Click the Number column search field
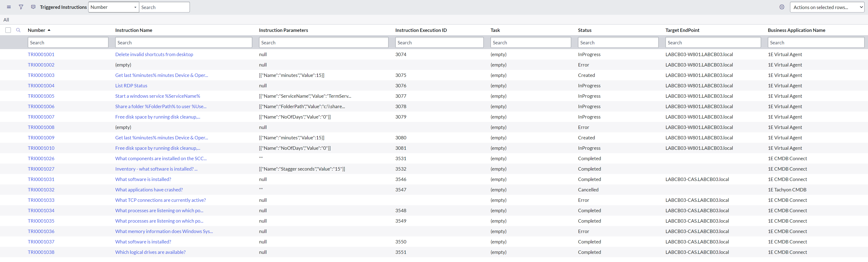This screenshot has width=868, height=262. [68, 43]
